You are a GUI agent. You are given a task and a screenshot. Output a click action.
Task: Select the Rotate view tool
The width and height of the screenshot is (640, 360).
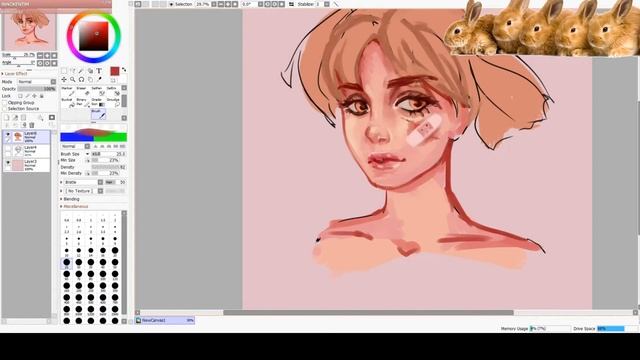(81, 80)
